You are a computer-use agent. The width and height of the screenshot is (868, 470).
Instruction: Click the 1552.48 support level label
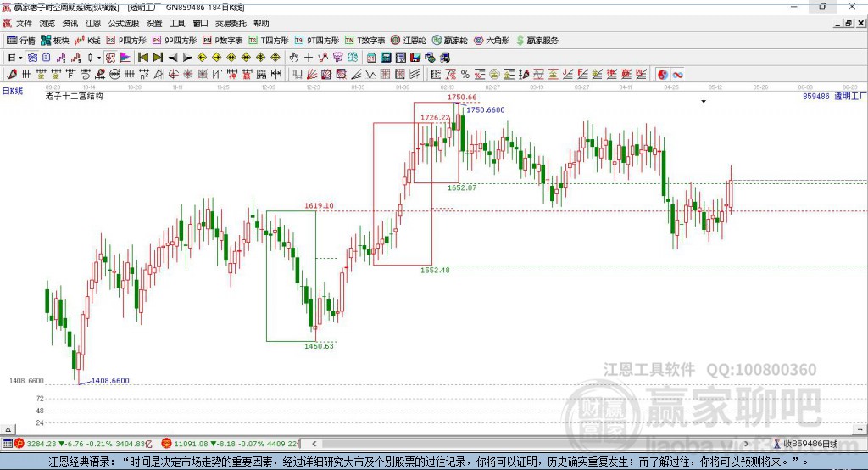coord(435,270)
